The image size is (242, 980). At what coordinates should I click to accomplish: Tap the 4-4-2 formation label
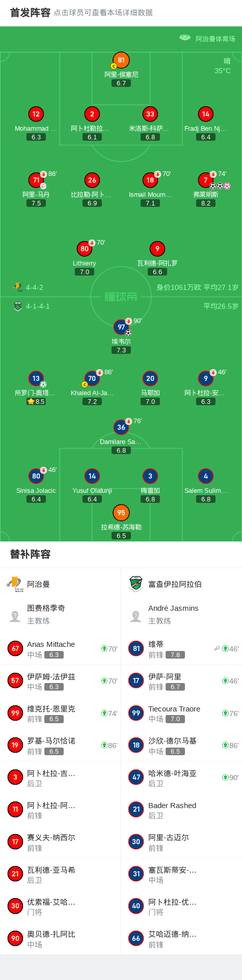(x=35, y=287)
